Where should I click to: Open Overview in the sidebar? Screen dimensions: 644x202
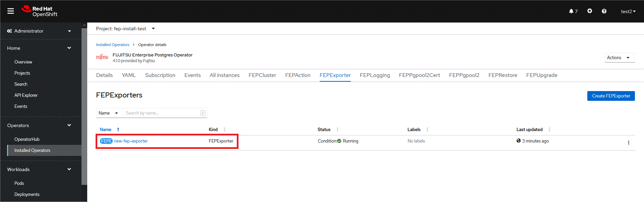pyautogui.click(x=23, y=62)
